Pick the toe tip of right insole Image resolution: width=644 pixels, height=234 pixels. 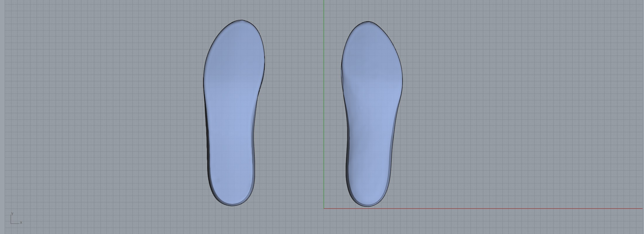click(x=368, y=22)
